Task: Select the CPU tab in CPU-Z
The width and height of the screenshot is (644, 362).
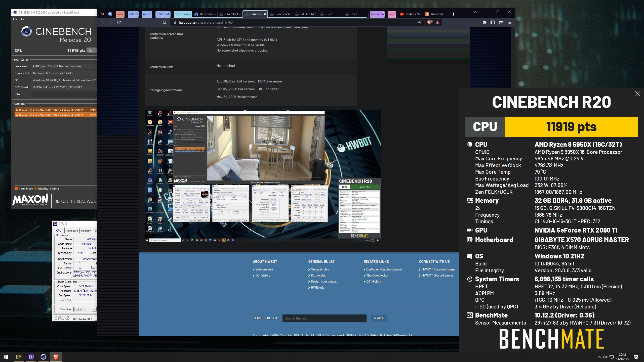Action: point(59,231)
